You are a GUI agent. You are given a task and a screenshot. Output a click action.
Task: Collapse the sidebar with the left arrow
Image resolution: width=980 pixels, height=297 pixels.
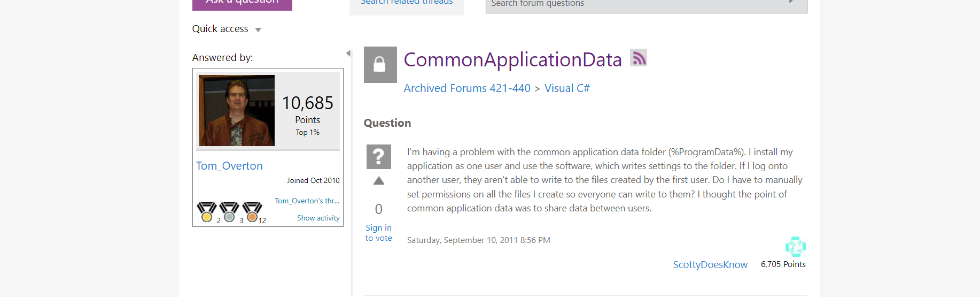tap(348, 53)
